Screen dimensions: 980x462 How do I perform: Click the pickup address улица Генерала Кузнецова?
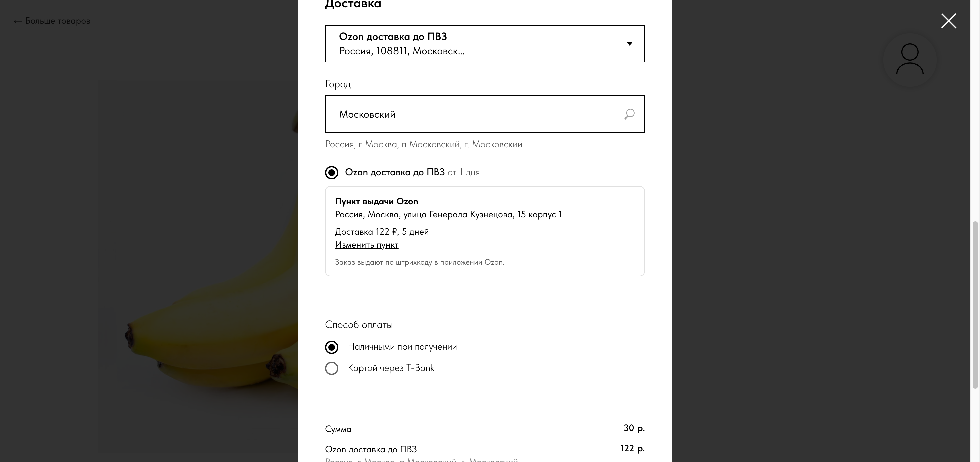click(448, 214)
